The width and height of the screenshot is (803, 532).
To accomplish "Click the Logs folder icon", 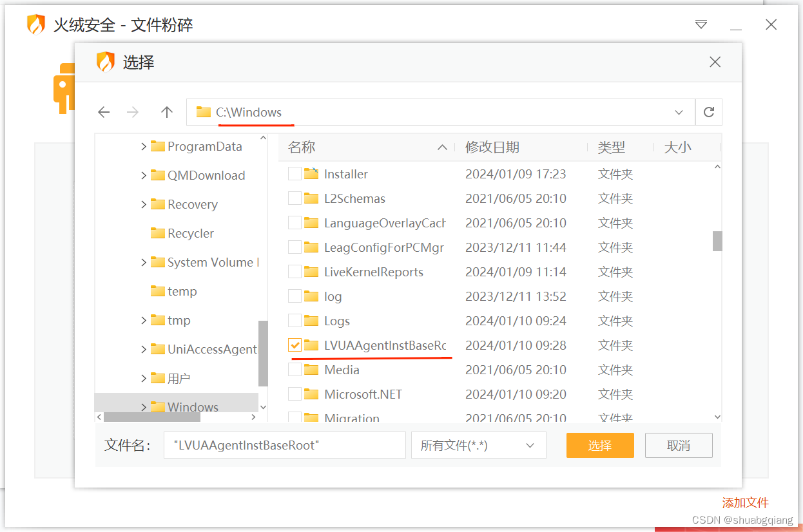I will (x=311, y=321).
